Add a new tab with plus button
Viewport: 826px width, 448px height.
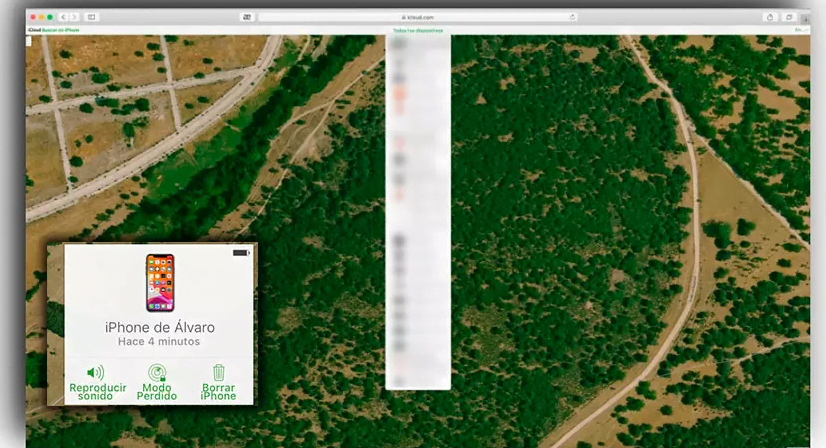(x=805, y=18)
